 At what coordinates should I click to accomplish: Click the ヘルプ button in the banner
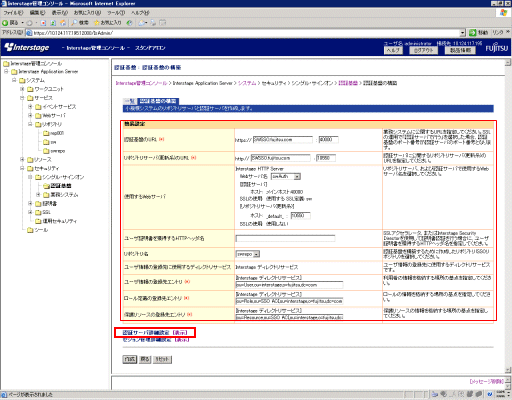tap(393, 50)
